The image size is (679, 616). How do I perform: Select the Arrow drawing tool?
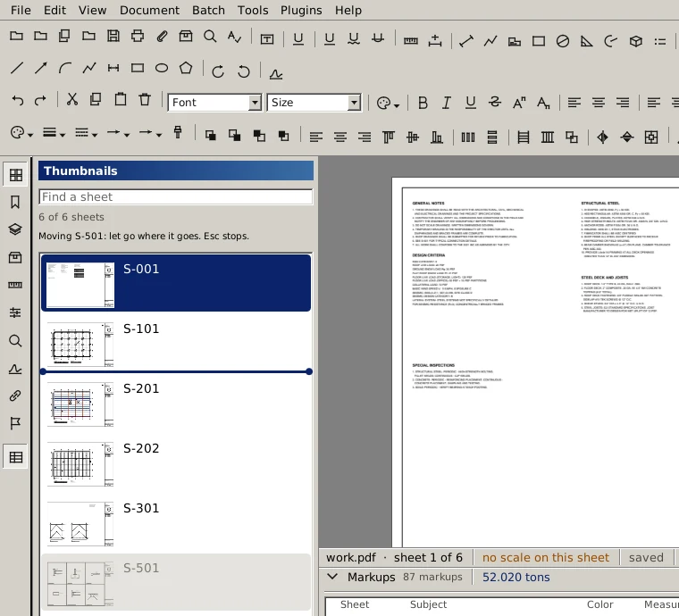(41, 68)
